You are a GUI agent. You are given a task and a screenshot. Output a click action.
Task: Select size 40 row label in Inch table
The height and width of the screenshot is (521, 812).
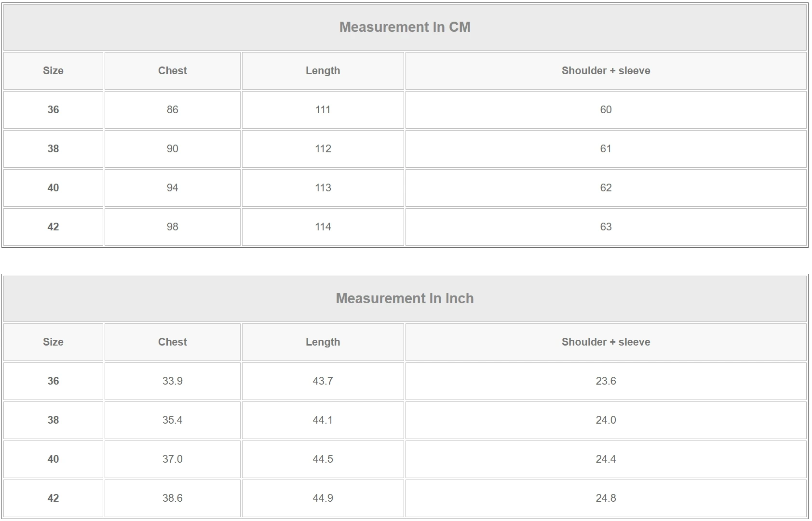click(53, 459)
